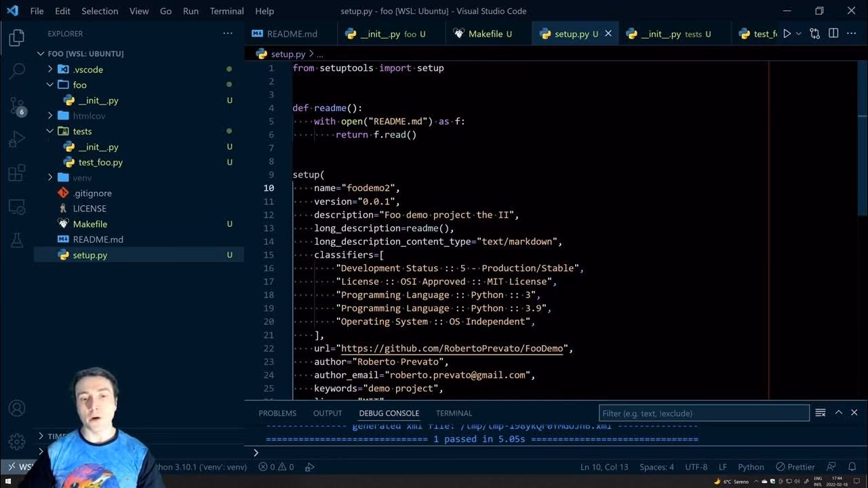Click the notifications bell in status bar
The width and height of the screenshot is (868, 488).
pos(852,467)
